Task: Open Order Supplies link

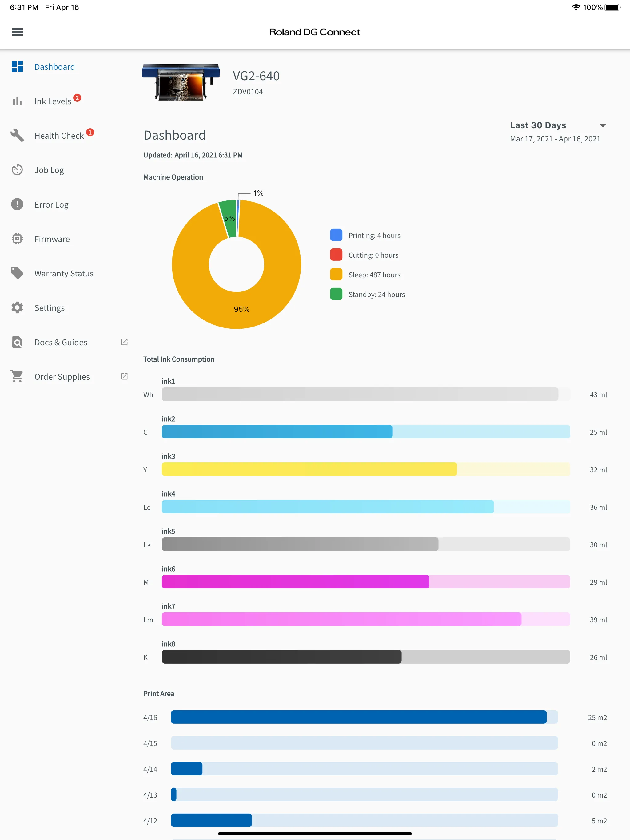Action: pyautogui.click(x=62, y=377)
